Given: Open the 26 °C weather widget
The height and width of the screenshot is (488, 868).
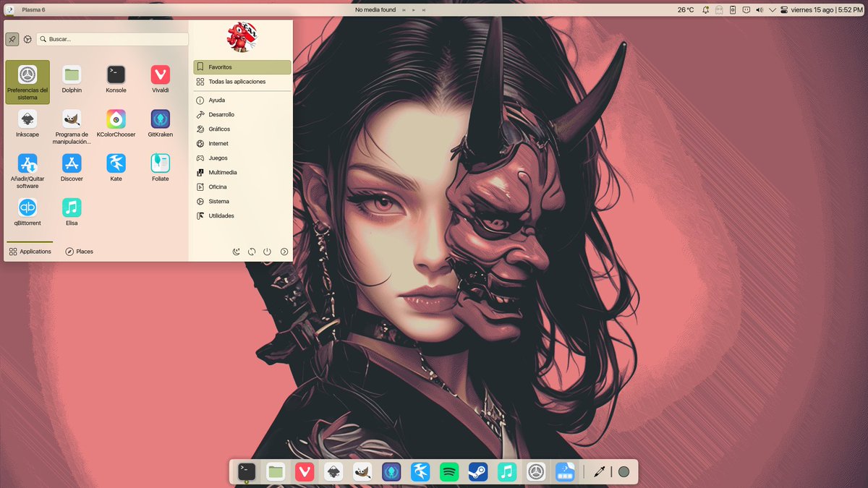Looking at the screenshot, I should tap(686, 10).
